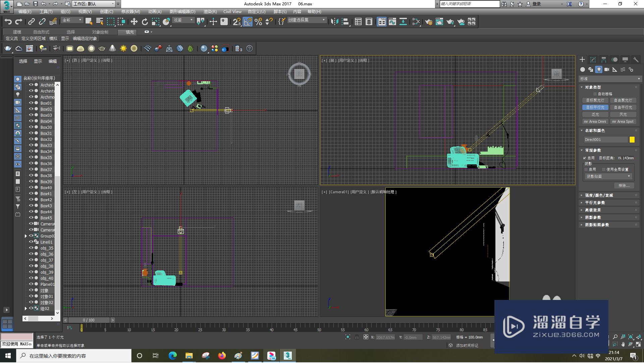The width and height of the screenshot is (644, 363).
Task: Hide the obj_35 object via eye
Action: tap(31, 248)
